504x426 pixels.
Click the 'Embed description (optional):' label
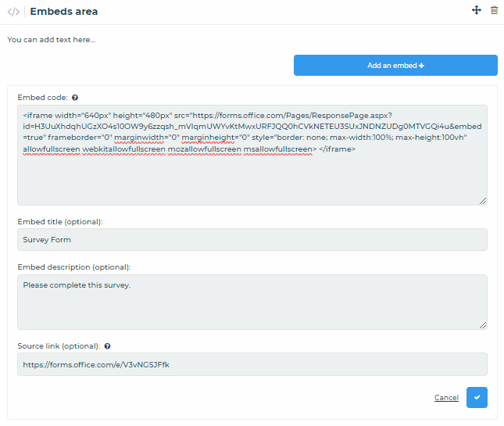coord(74,267)
